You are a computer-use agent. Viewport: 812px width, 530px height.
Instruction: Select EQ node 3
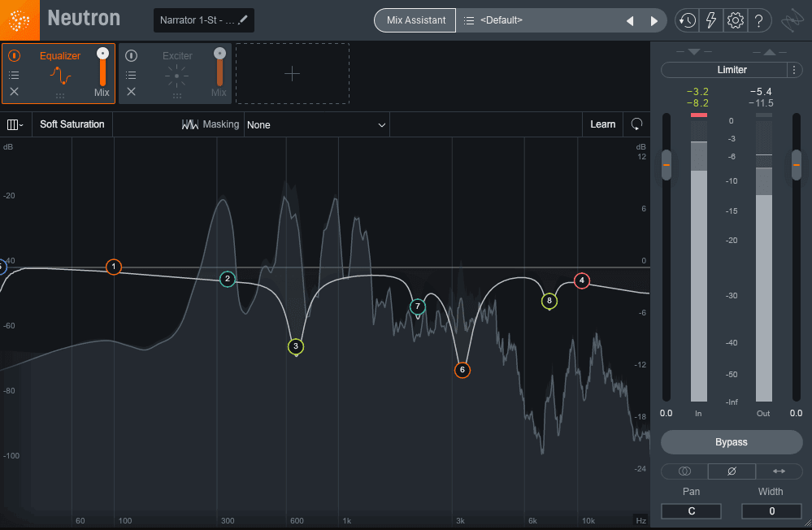296,346
